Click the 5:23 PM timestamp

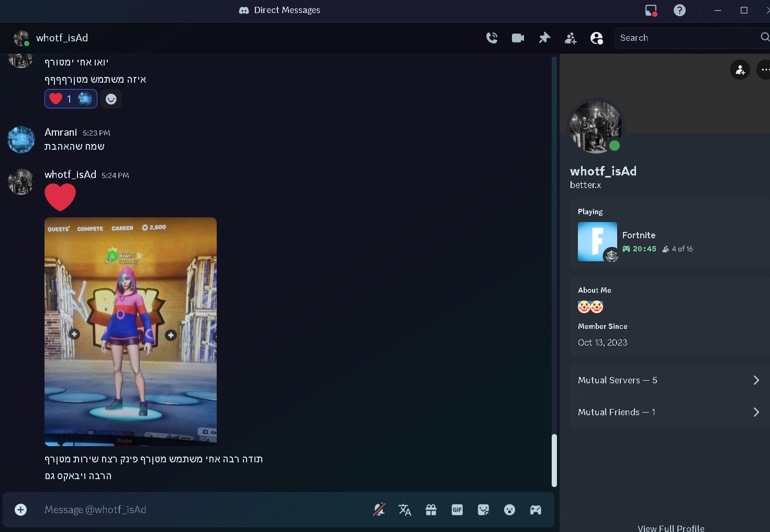pyautogui.click(x=96, y=133)
